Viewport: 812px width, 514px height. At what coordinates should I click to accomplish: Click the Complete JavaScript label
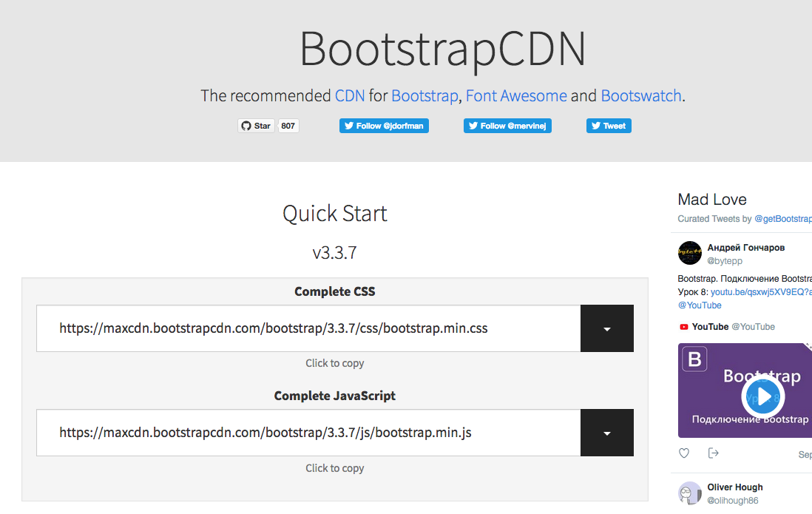pyautogui.click(x=335, y=396)
